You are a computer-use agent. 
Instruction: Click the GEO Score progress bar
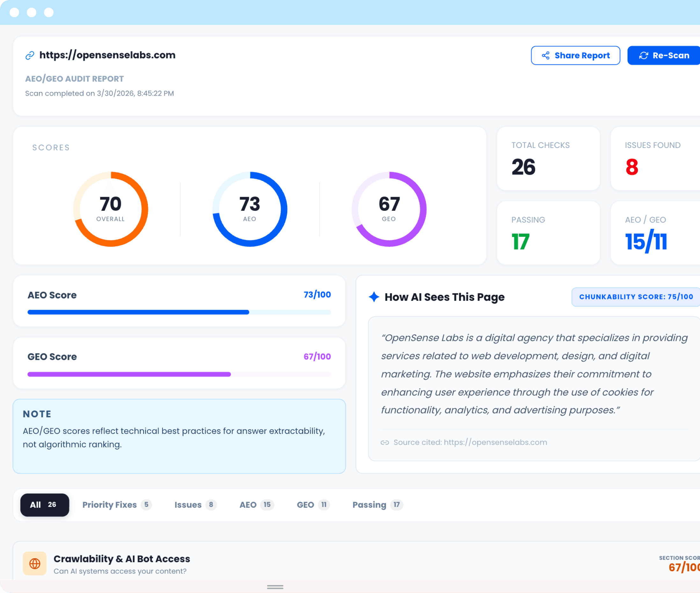[x=179, y=374]
